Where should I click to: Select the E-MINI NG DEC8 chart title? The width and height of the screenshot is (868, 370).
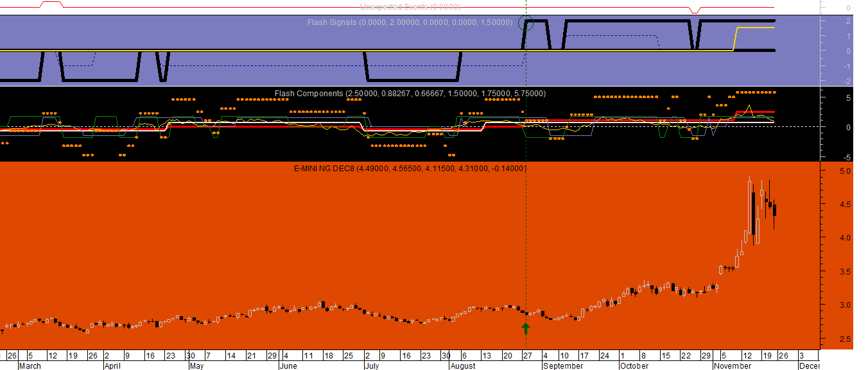pos(410,169)
